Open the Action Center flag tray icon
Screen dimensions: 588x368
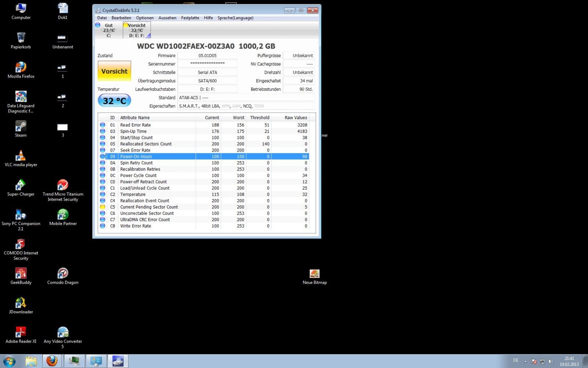tap(534, 361)
